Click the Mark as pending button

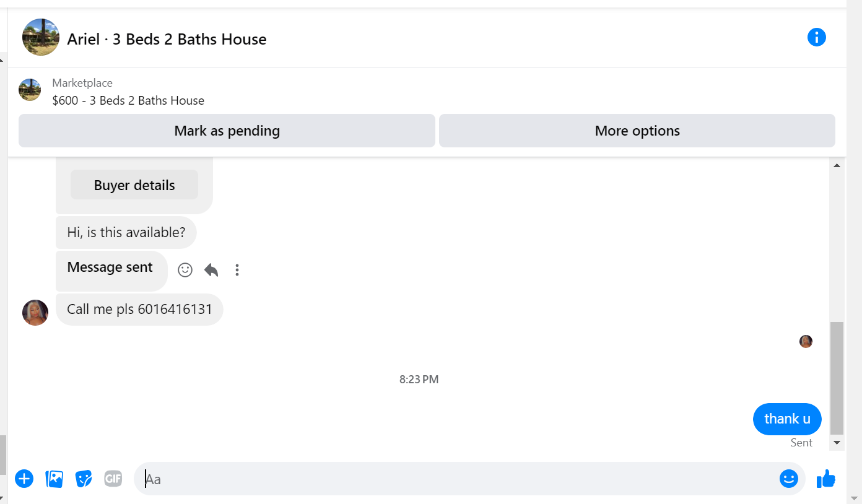click(x=227, y=131)
